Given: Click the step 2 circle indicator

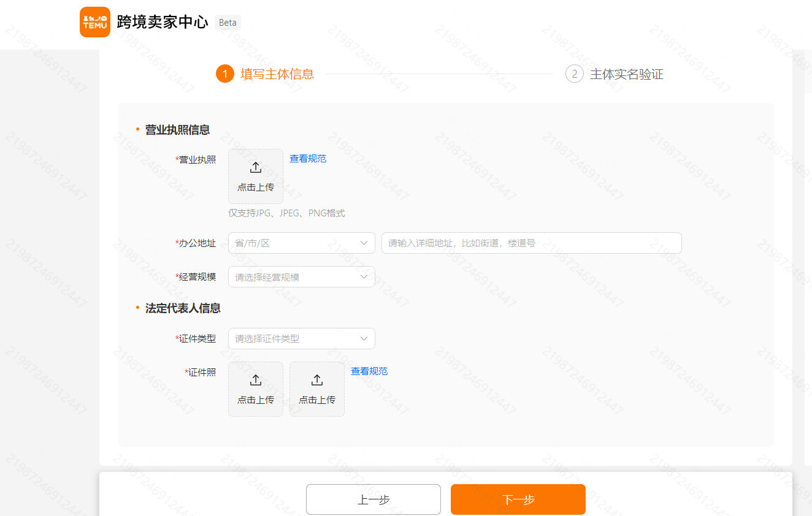Looking at the screenshot, I should (574, 74).
